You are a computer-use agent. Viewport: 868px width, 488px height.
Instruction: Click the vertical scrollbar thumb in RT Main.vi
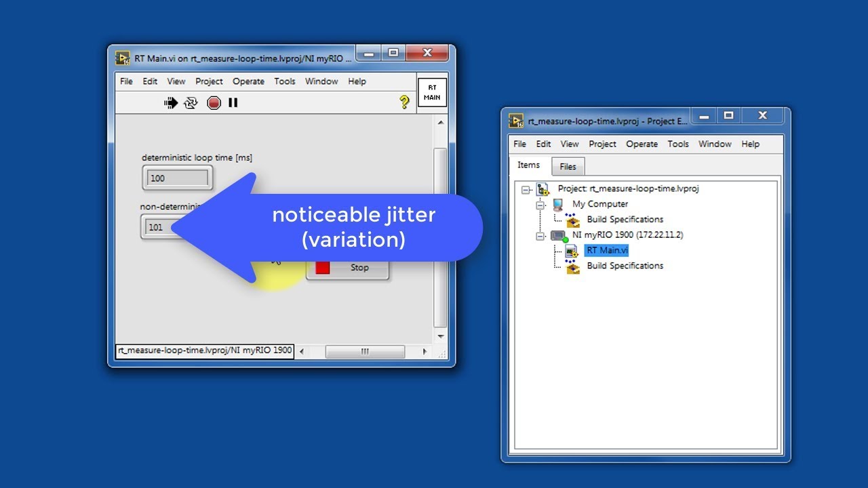[440, 237]
